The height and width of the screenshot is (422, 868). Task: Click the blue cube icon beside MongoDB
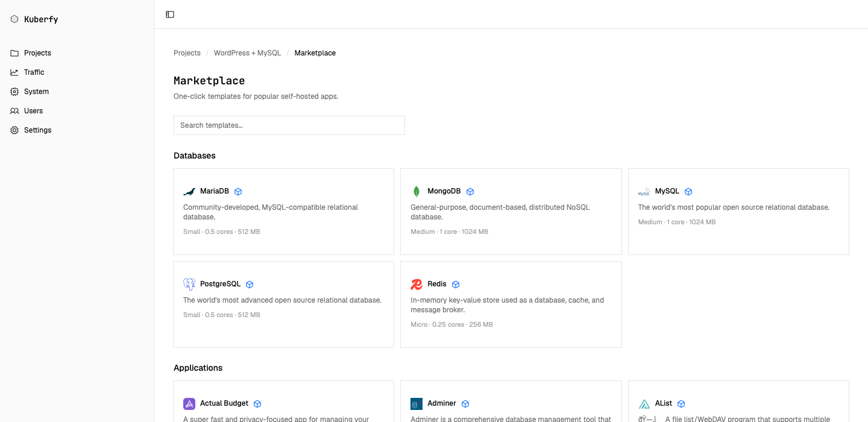pos(470,192)
